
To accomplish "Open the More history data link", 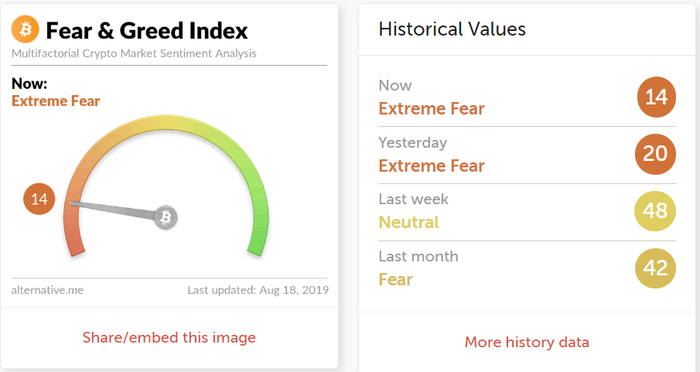I will coord(527,342).
